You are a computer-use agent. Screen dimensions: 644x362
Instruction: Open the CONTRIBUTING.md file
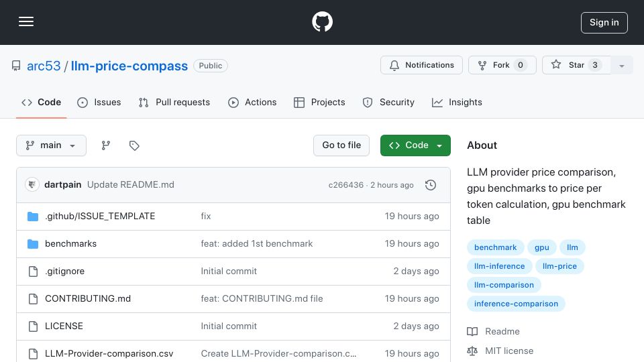(x=88, y=299)
